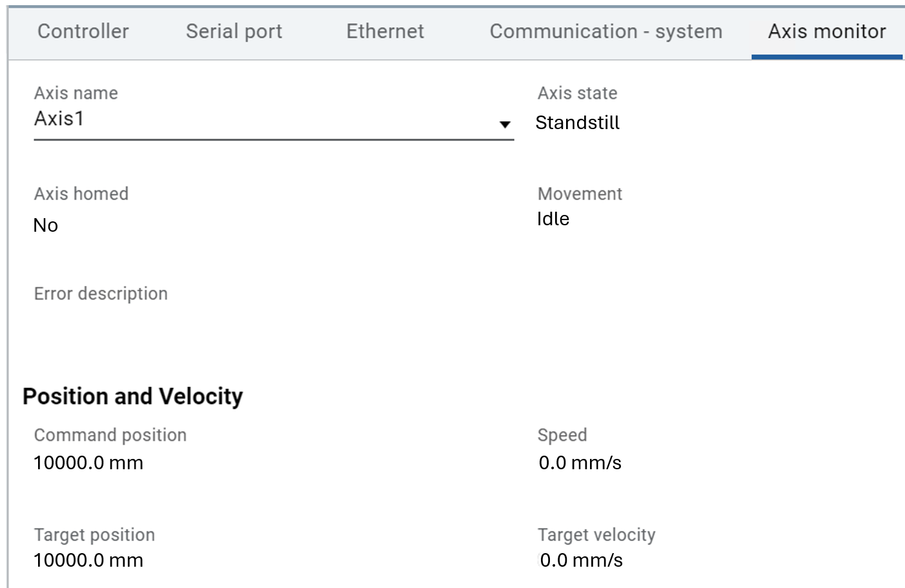The height and width of the screenshot is (588, 905).
Task: Click the Axis homed 'No' value
Action: [x=46, y=225]
